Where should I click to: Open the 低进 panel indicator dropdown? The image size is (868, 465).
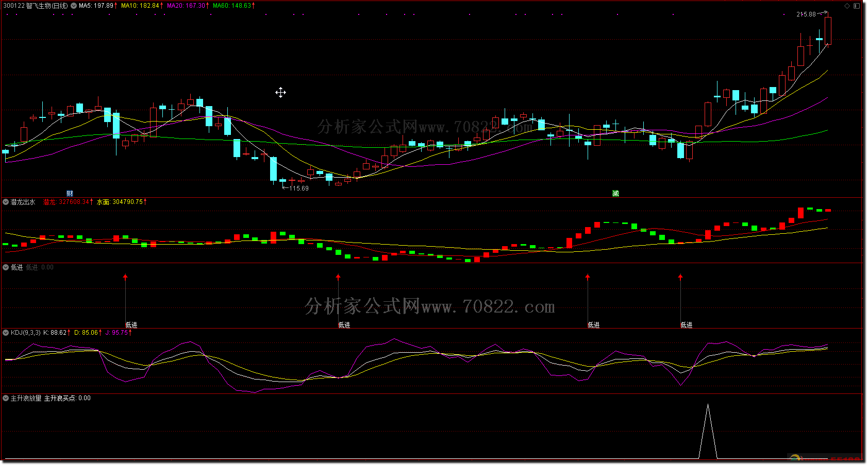coord(6,267)
